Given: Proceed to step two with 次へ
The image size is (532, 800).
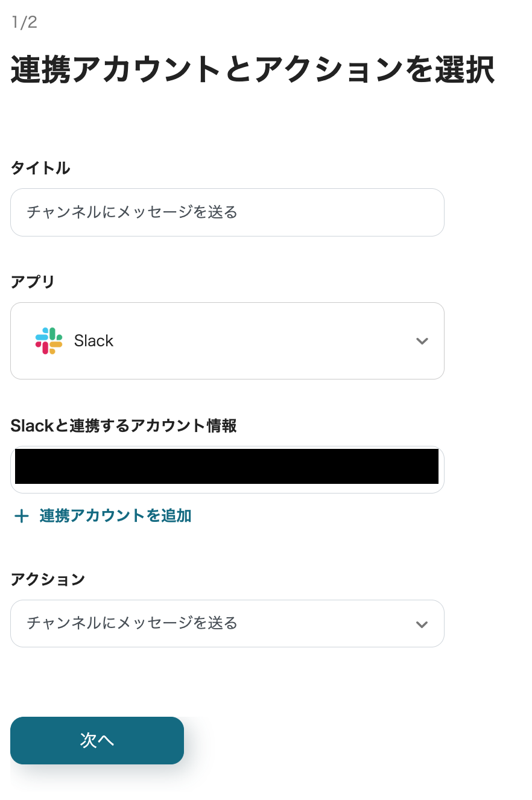Looking at the screenshot, I should (97, 740).
